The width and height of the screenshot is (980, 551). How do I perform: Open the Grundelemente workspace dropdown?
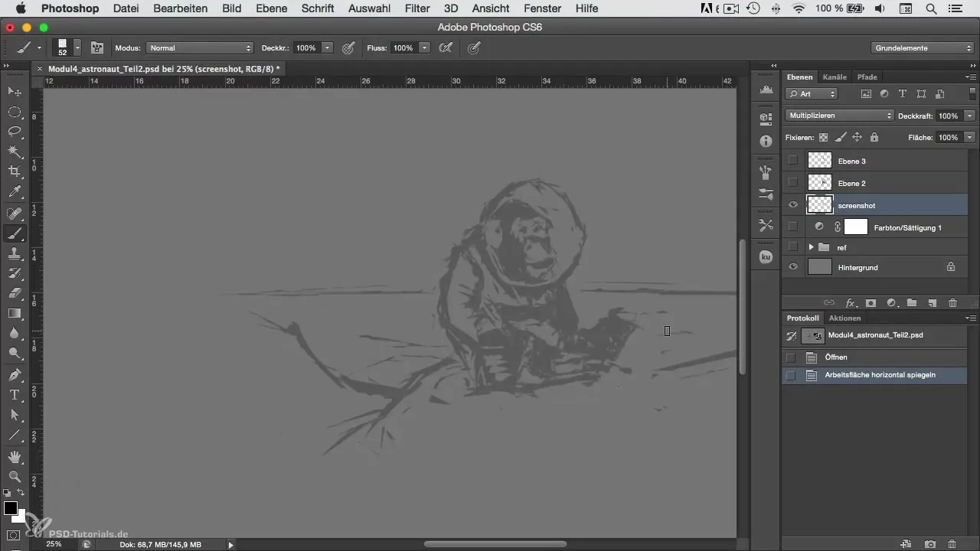point(923,47)
